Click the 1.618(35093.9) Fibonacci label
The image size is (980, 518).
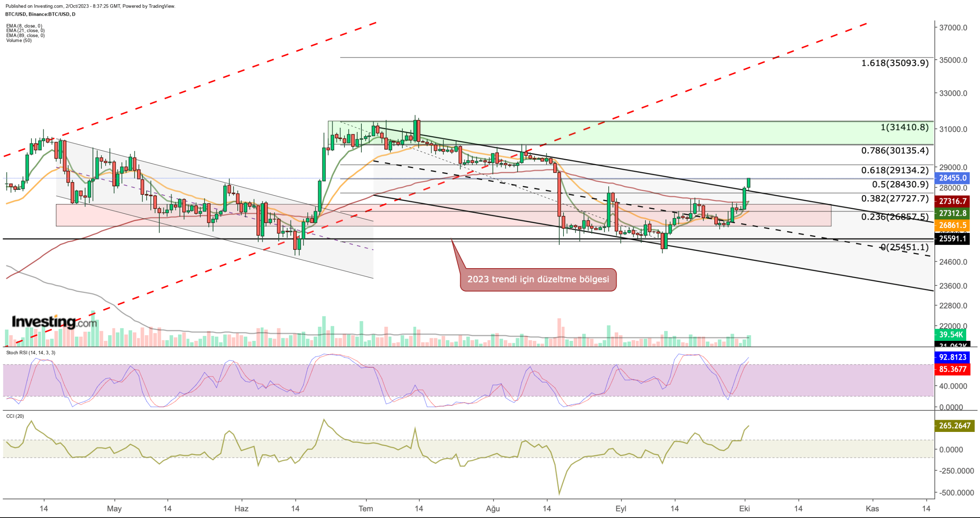(x=895, y=63)
